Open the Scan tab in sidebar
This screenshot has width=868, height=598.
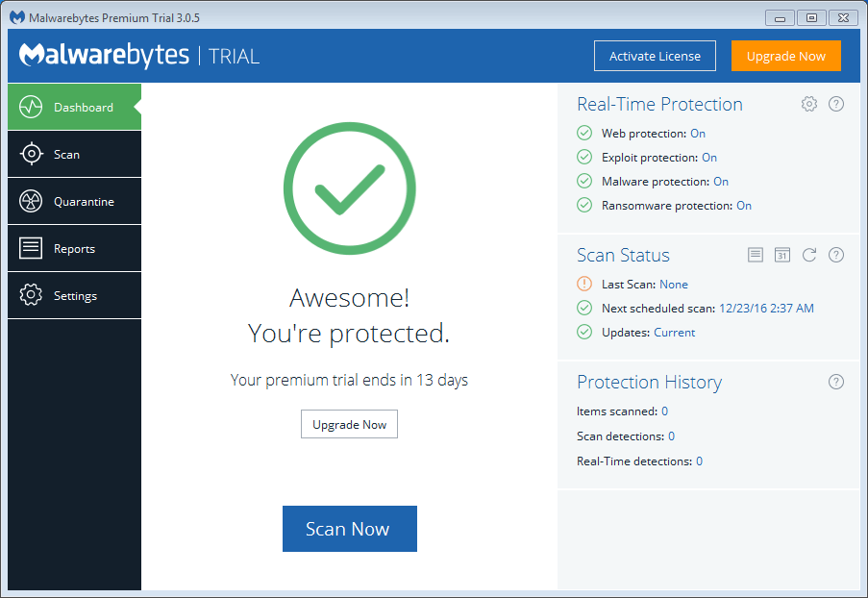point(74,154)
